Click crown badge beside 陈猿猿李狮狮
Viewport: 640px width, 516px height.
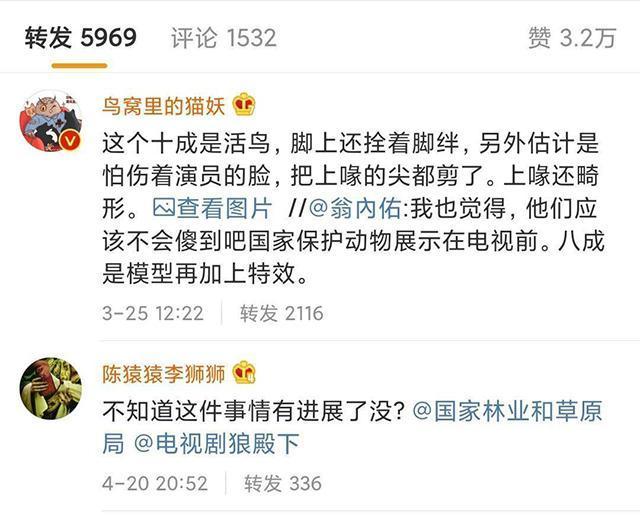(245, 372)
